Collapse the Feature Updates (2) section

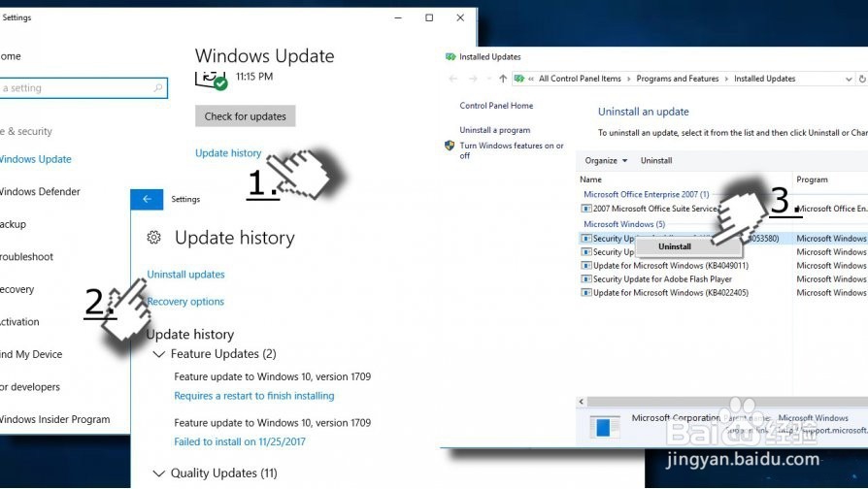click(159, 354)
